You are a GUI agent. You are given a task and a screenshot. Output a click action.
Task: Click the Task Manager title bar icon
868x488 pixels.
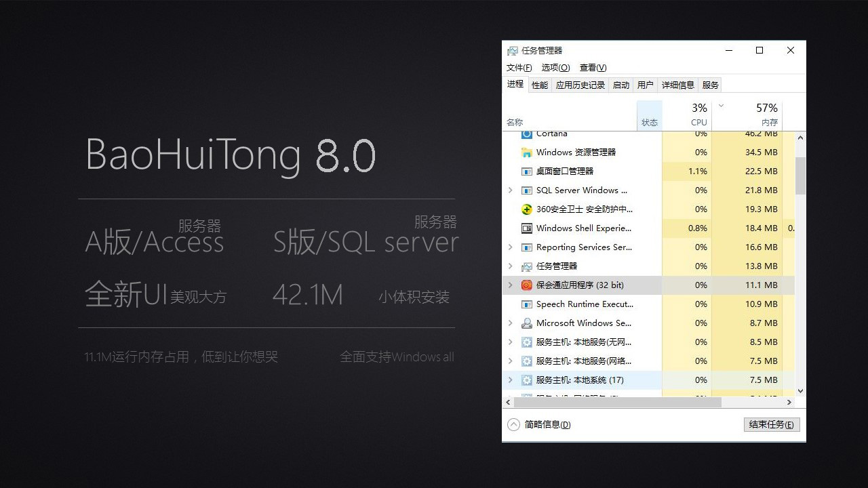coord(513,51)
